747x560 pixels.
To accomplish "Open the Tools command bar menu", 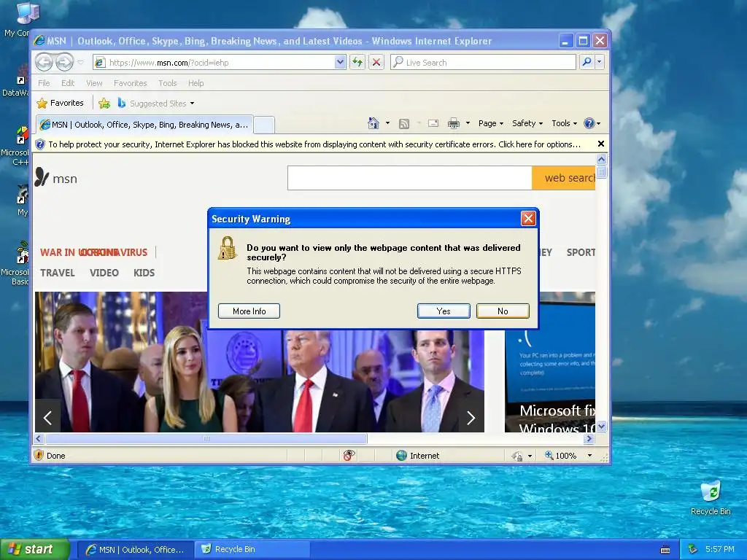I will click(564, 123).
